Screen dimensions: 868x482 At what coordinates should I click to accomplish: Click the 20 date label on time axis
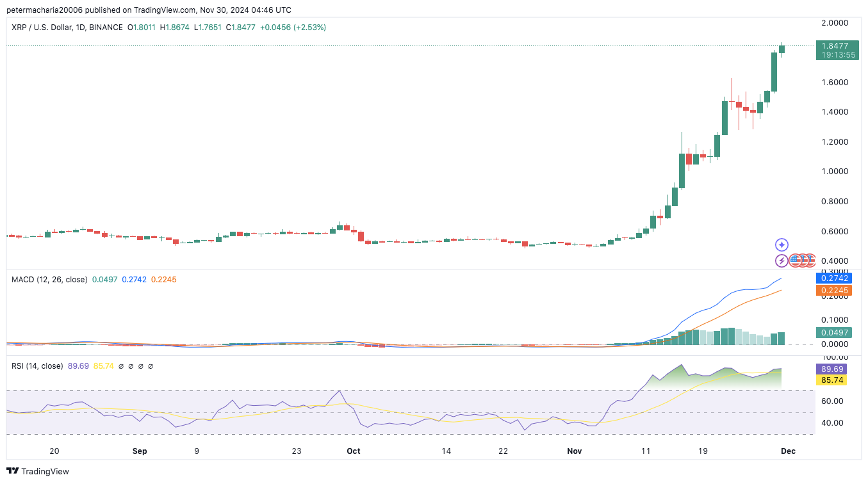tap(54, 451)
